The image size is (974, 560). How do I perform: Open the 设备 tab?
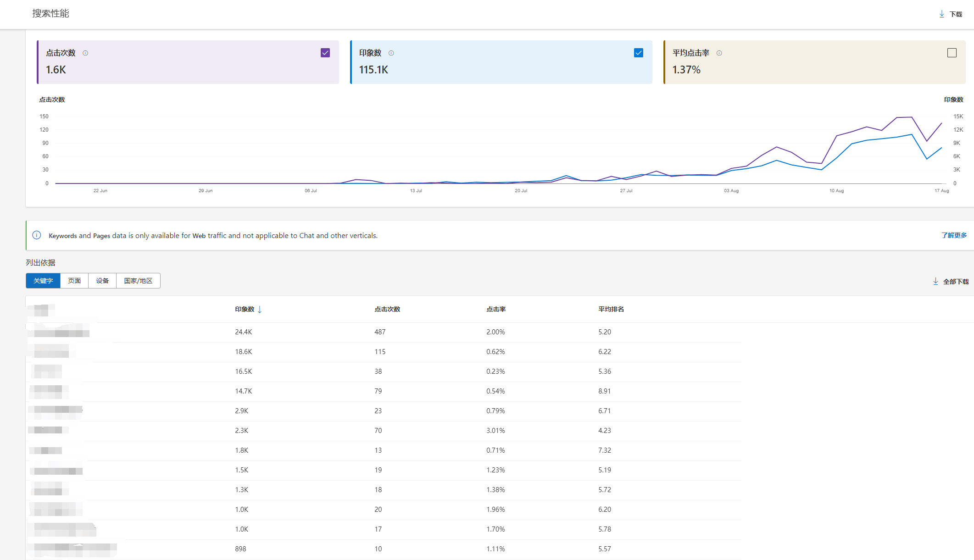(102, 281)
